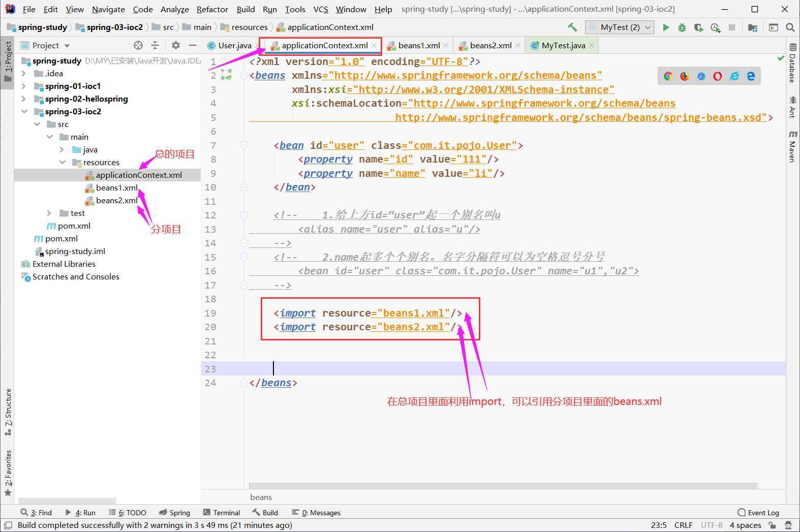Select spring-study.iml in project tree
800x532 pixels.
tap(75, 251)
